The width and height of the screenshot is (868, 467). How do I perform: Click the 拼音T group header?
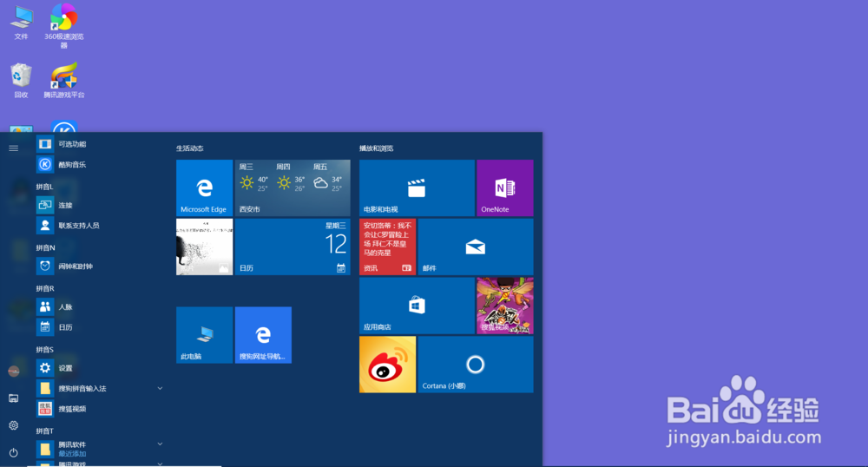[x=45, y=431]
